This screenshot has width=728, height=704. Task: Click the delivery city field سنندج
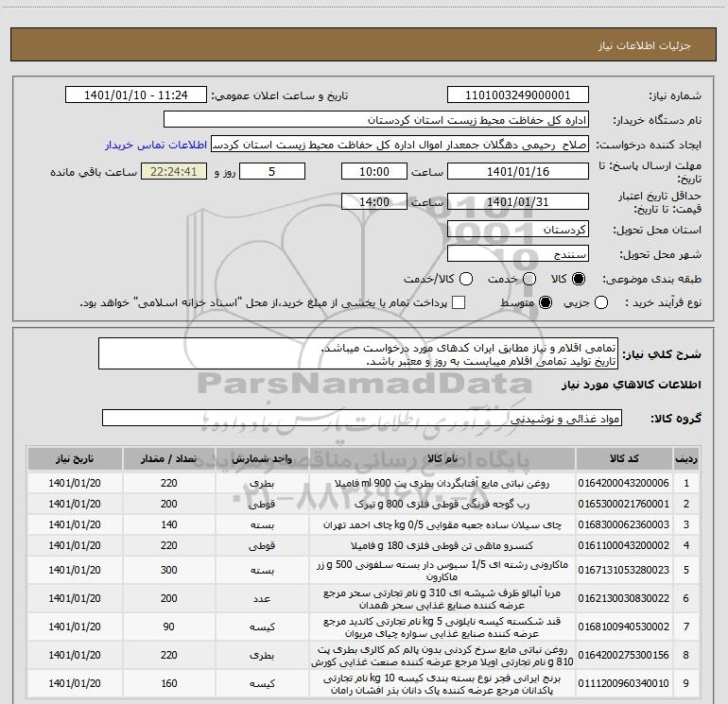click(x=518, y=254)
